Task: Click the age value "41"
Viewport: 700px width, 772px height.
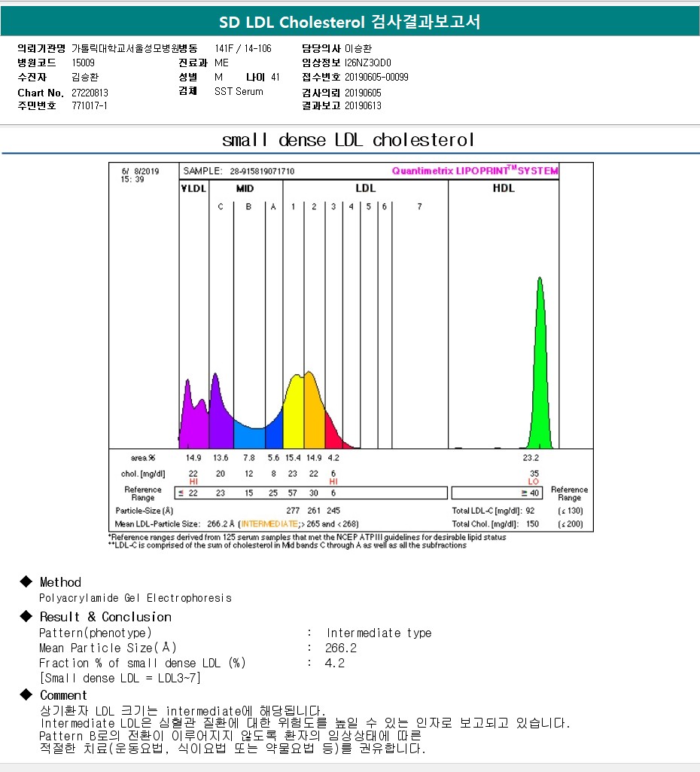Action: [275, 77]
